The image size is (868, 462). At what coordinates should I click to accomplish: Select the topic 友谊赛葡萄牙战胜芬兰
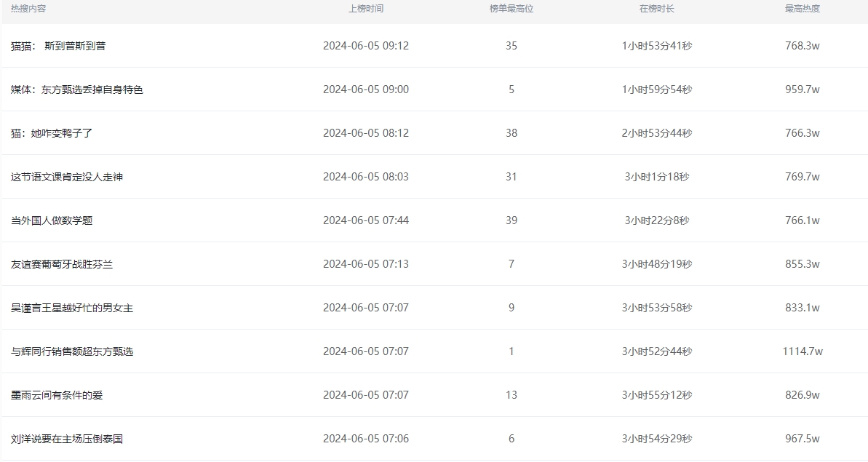tap(62, 265)
